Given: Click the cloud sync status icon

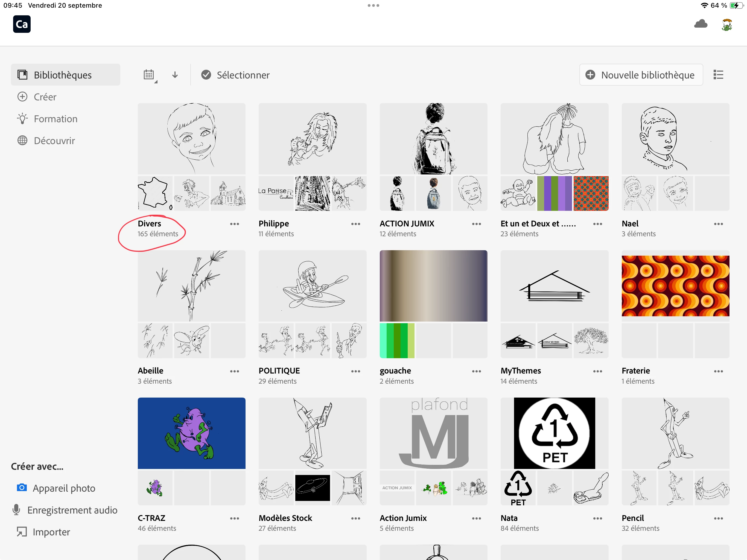Looking at the screenshot, I should tap(701, 24).
